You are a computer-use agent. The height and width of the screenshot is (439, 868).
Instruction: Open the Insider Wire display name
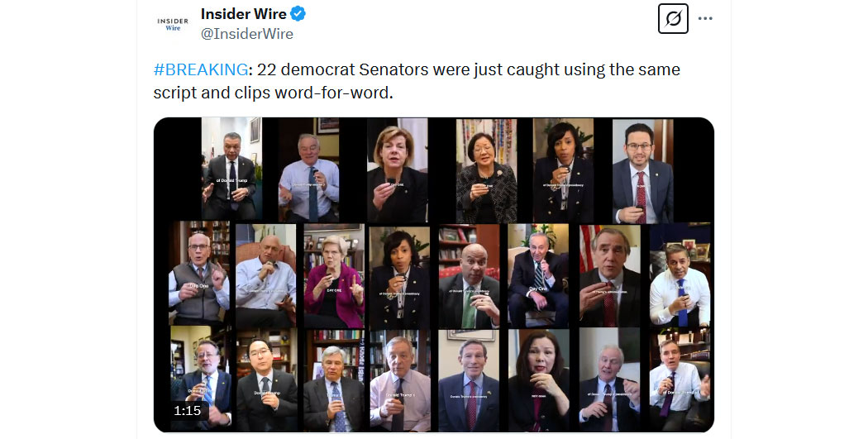tap(244, 14)
